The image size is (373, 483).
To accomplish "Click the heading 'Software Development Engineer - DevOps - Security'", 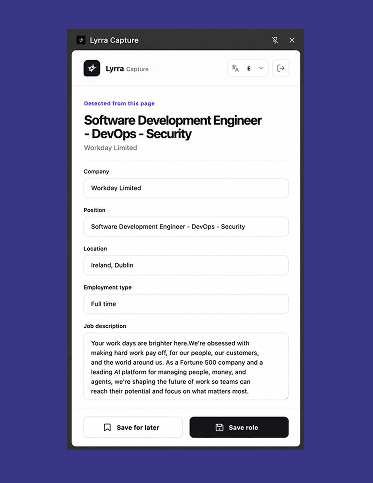I will (x=172, y=127).
